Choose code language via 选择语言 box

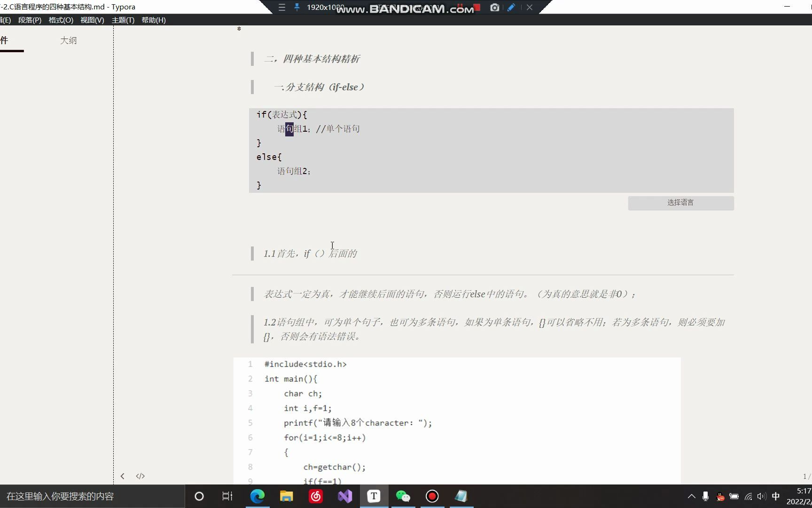pos(681,203)
